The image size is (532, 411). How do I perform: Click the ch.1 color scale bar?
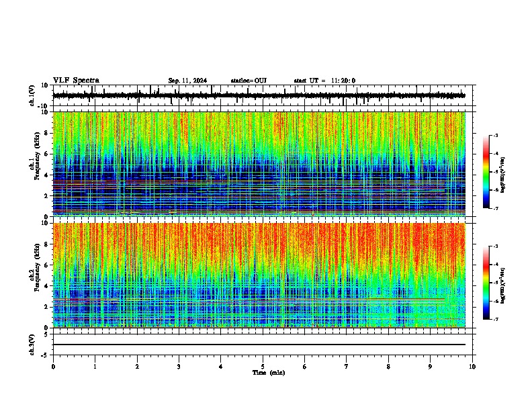click(486, 172)
